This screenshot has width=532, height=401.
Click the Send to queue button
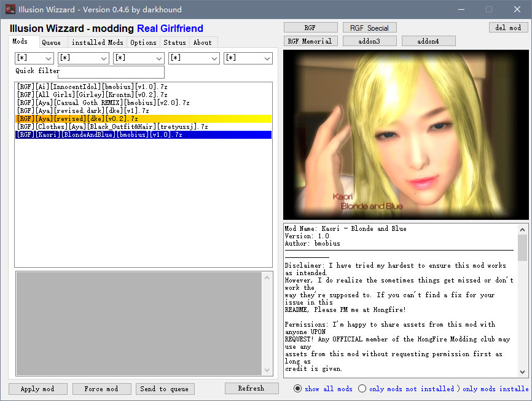[165, 389]
